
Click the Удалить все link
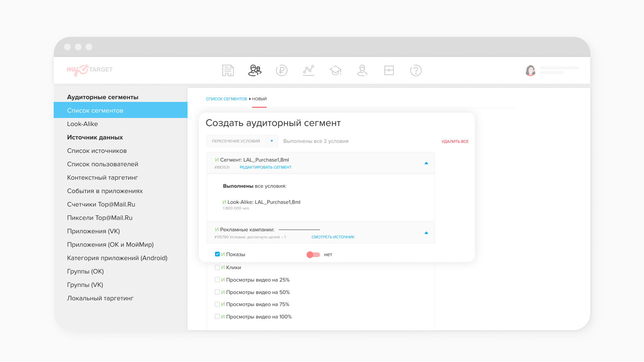click(455, 141)
